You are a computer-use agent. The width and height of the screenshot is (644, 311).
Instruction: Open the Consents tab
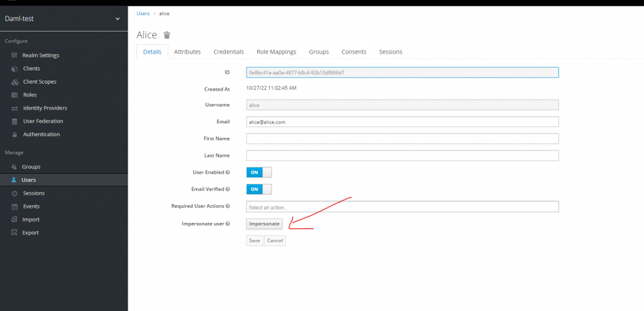(x=354, y=52)
